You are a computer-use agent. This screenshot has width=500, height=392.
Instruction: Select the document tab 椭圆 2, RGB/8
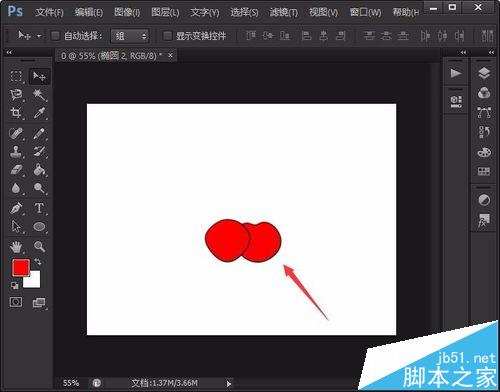(112, 56)
